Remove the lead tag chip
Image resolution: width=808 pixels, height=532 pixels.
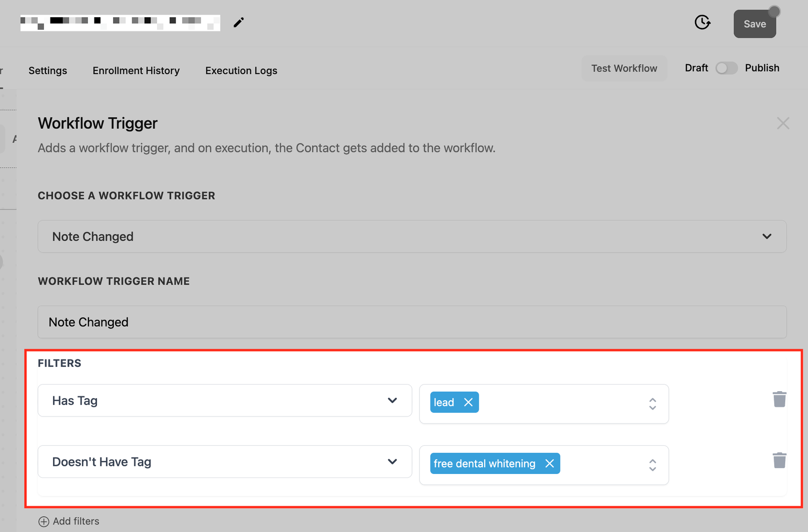point(468,402)
